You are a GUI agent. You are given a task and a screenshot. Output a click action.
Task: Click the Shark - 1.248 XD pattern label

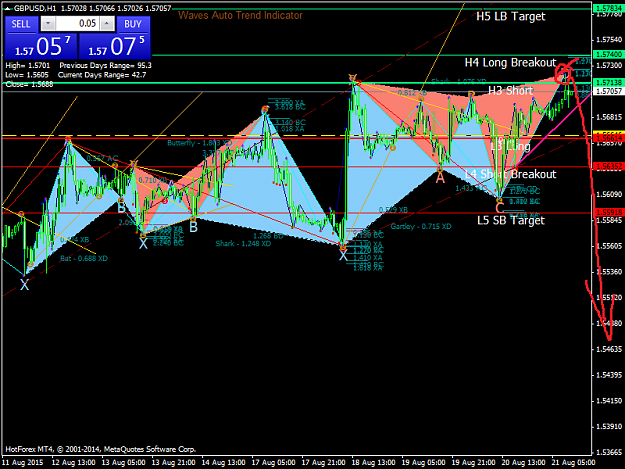[243, 243]
